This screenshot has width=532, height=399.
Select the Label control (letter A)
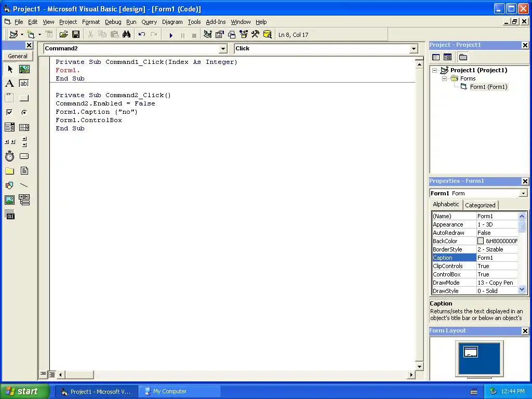pyautogui.click(x=10, y=84)
